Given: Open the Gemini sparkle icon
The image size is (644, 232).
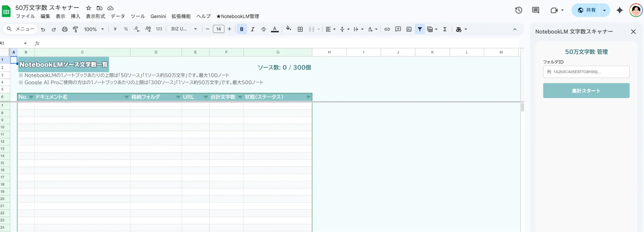Looking at the screenshot, I should (x=620, y=10).
